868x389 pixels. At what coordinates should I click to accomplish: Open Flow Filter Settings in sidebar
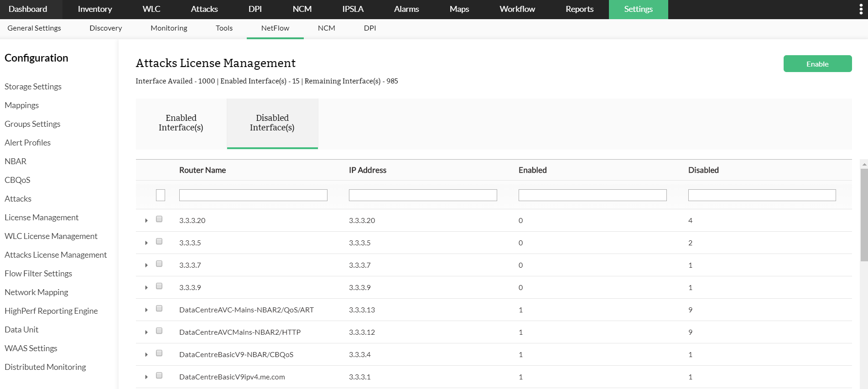38,274
